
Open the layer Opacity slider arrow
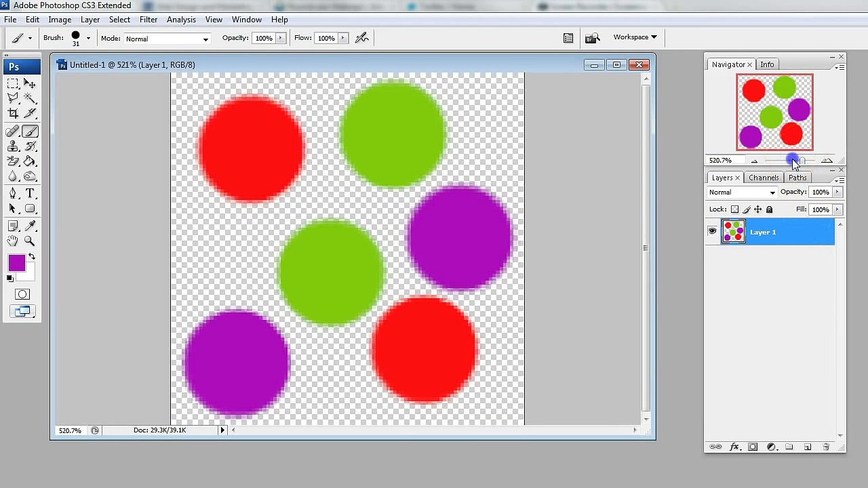pos(837,192)
